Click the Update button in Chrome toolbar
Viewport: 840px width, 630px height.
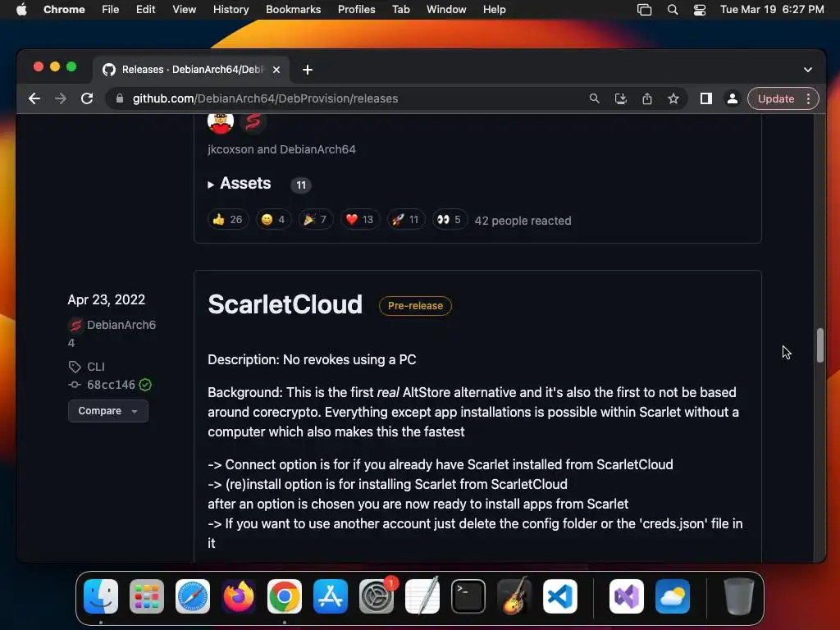pyautogui.click(x=776, y=98)
